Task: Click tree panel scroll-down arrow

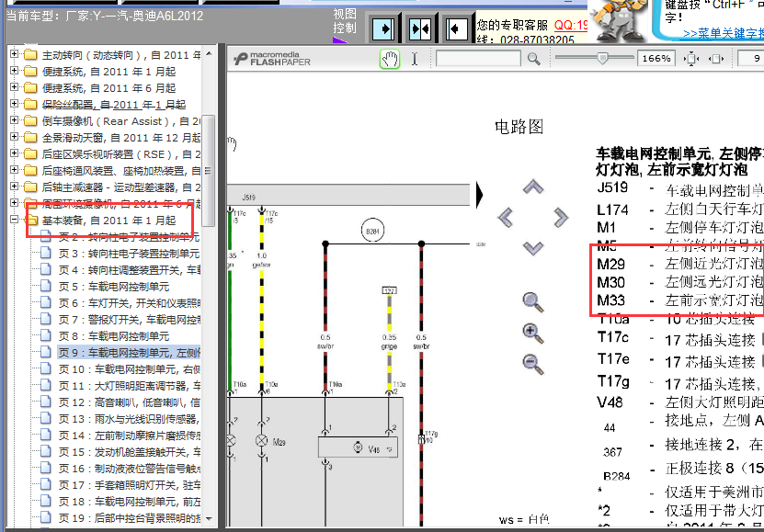Action: (x=209, y=519)
